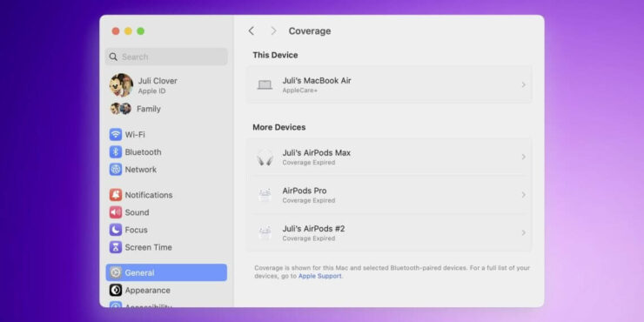Go forward with the right chevron
This screenshot has height=322, width=644.
[273, 30]
